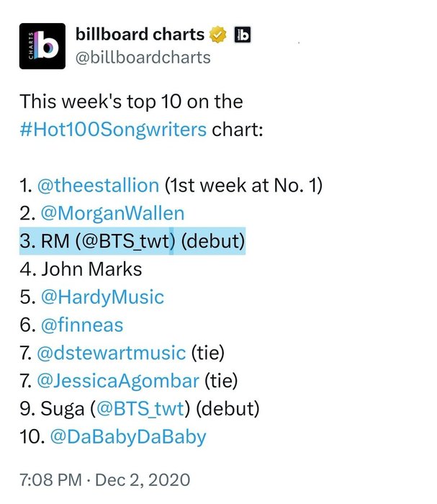Open the #Hot100Songwriters hashtag

[113, 130]
